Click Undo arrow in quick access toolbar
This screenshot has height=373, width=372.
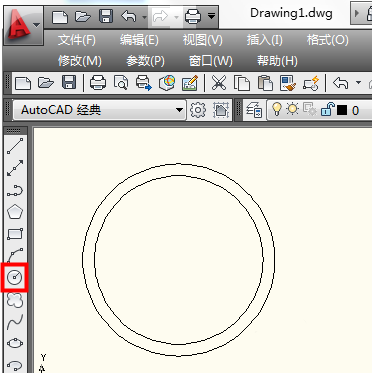[x=129, y=16]
